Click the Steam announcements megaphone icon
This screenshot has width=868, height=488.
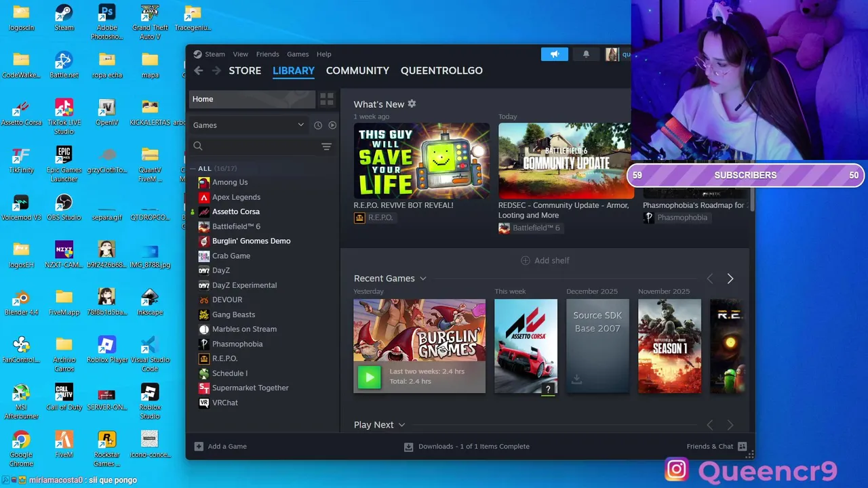[554, 54]
